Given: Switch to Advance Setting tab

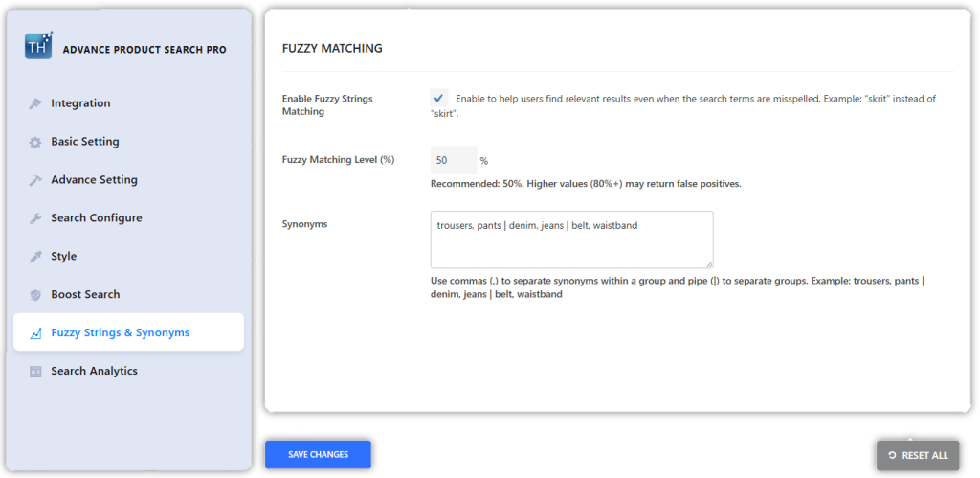Looking at the screenshot, I should [129, 179].
